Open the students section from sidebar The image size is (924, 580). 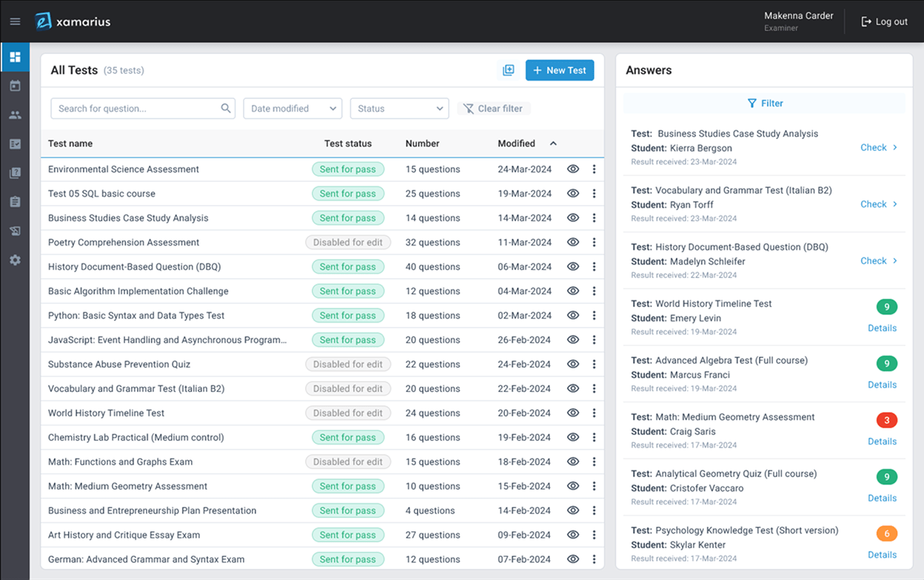(x=15, y=114)
